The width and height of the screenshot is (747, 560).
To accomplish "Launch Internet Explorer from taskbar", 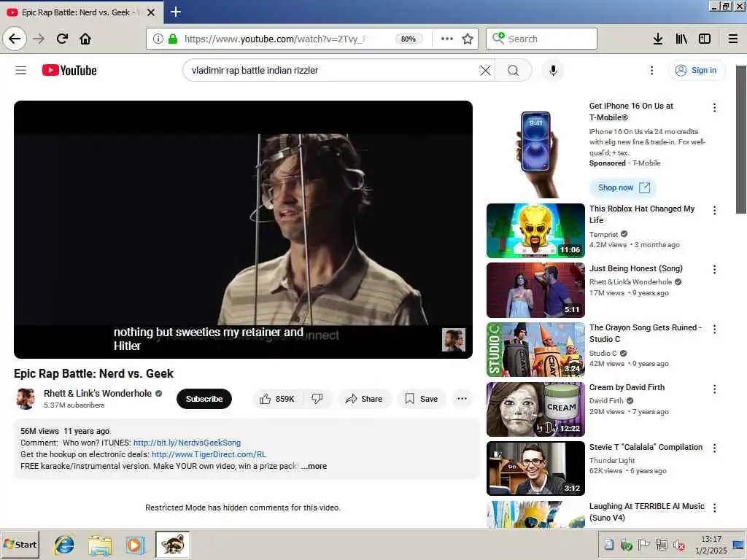I will click(x=64, y=545).
